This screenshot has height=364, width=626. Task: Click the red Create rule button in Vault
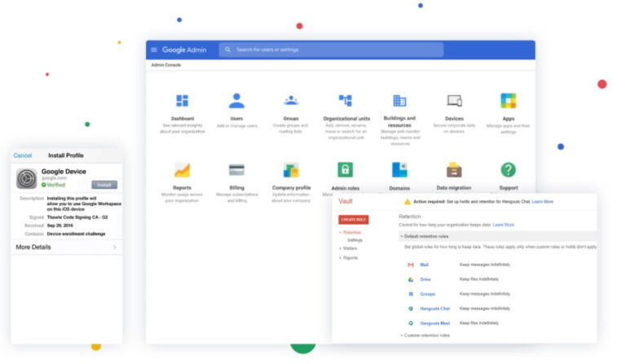[353, 220]
